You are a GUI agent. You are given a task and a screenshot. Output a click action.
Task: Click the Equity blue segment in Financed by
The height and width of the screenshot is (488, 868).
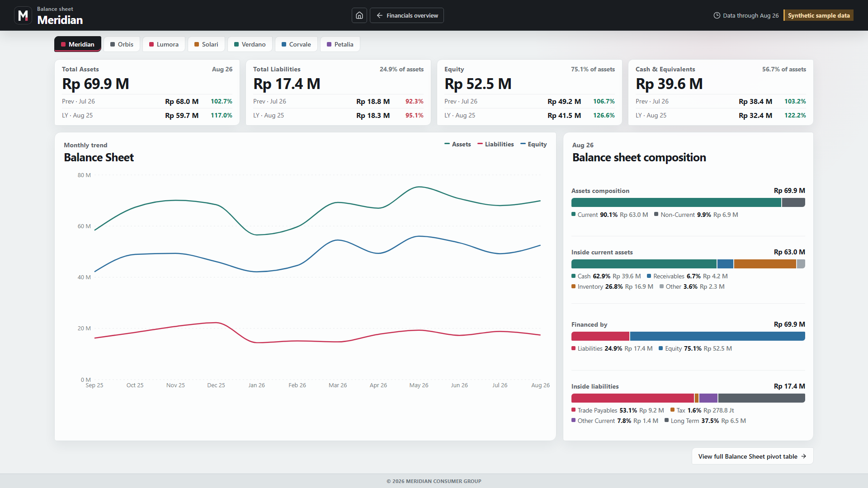[x=717, y=336]
